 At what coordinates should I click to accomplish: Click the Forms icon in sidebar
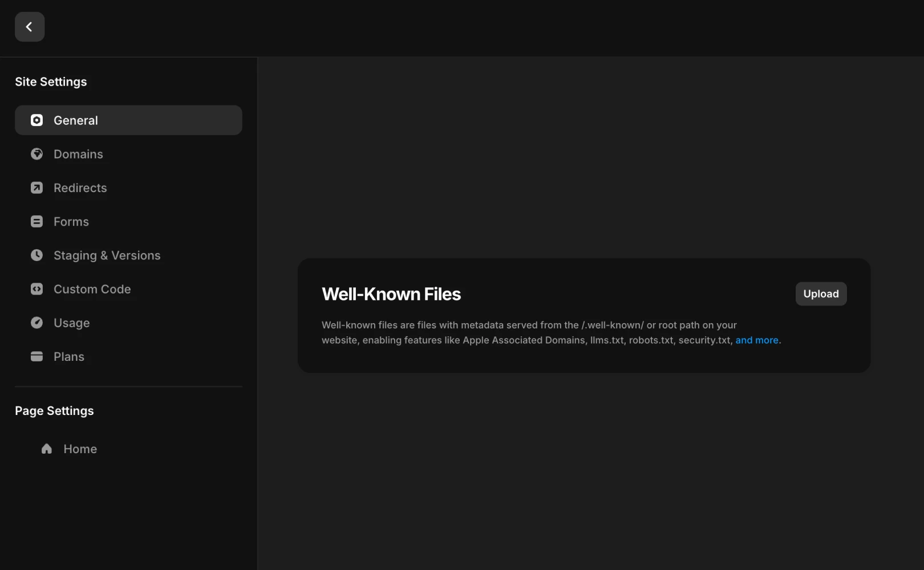click(37, 221)
